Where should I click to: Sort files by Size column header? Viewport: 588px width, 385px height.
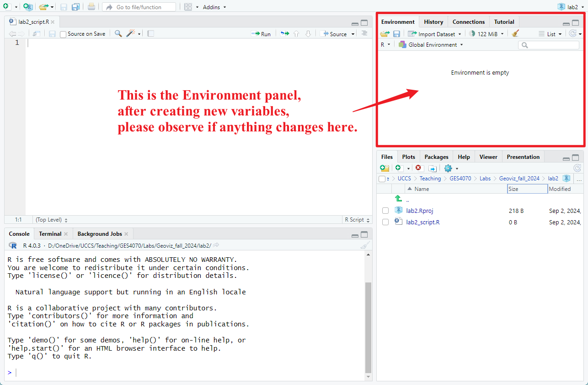pyautogui.click(x=527, y=189)
